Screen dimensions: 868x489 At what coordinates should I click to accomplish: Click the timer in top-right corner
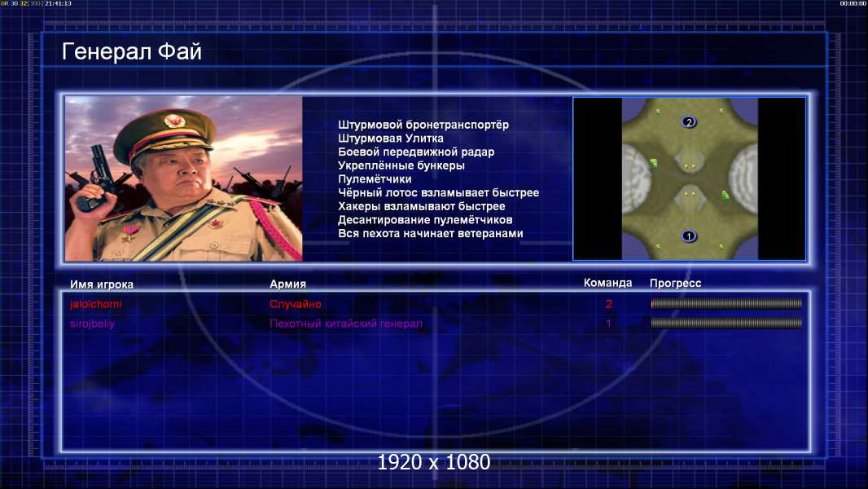853,3
